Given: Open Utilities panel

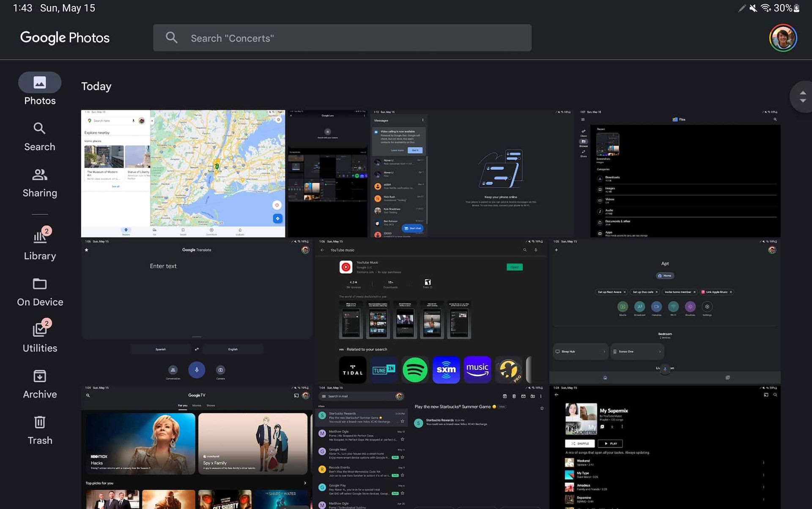Looking at the screenshot, I should pyautogui.click(x=39, y=335).
